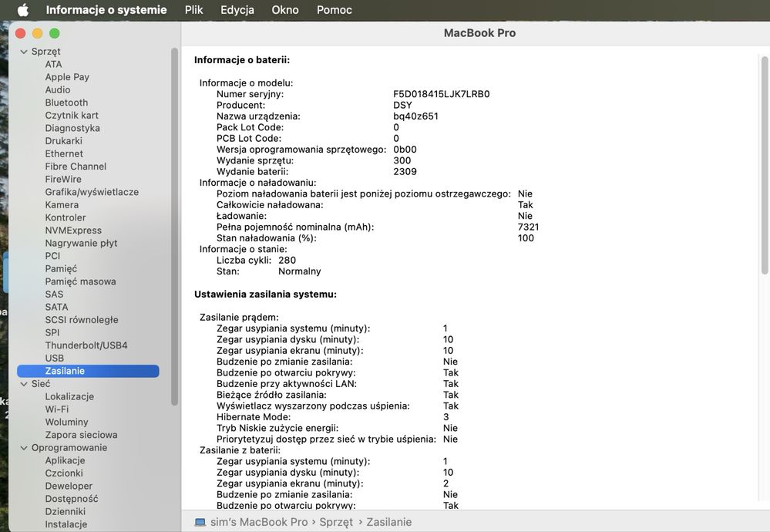770x532 pixels.
Task: Click Zasilanie in the path bar
Action: click(x=389, y=522)
